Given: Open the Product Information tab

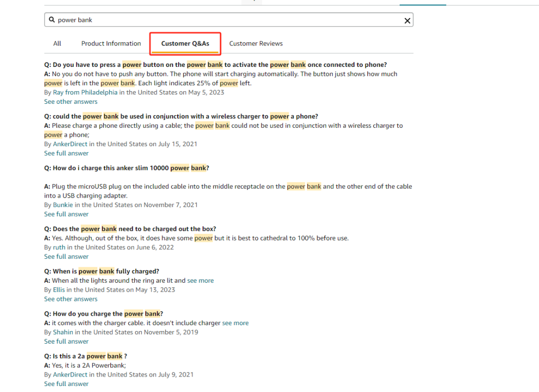Looking at the screenshot, I should click(111, 43).
